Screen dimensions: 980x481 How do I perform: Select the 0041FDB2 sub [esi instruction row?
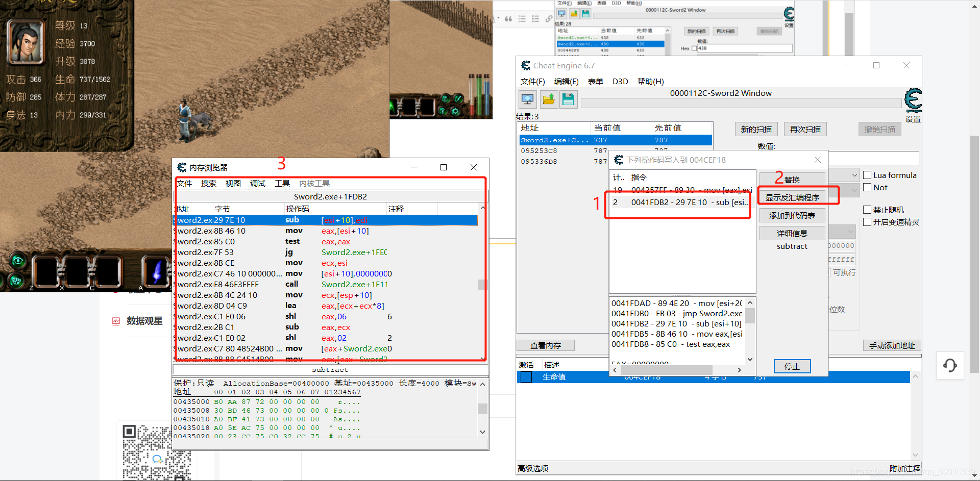pyautogui.click(x=682, y=202)
